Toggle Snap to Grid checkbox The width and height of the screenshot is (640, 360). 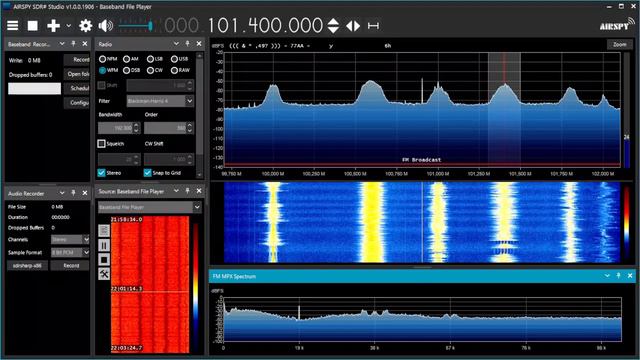[x=148, y=173]
